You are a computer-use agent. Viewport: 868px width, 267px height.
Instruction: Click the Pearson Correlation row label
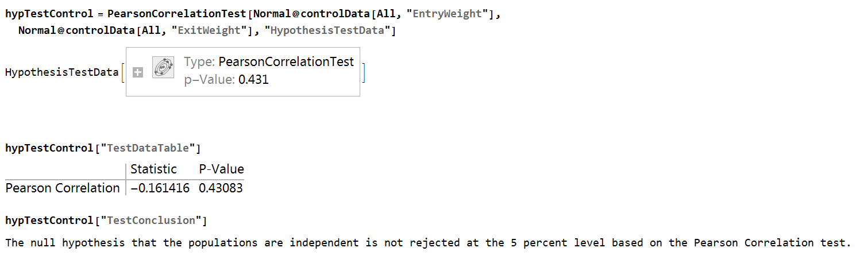tap(63, 188)
